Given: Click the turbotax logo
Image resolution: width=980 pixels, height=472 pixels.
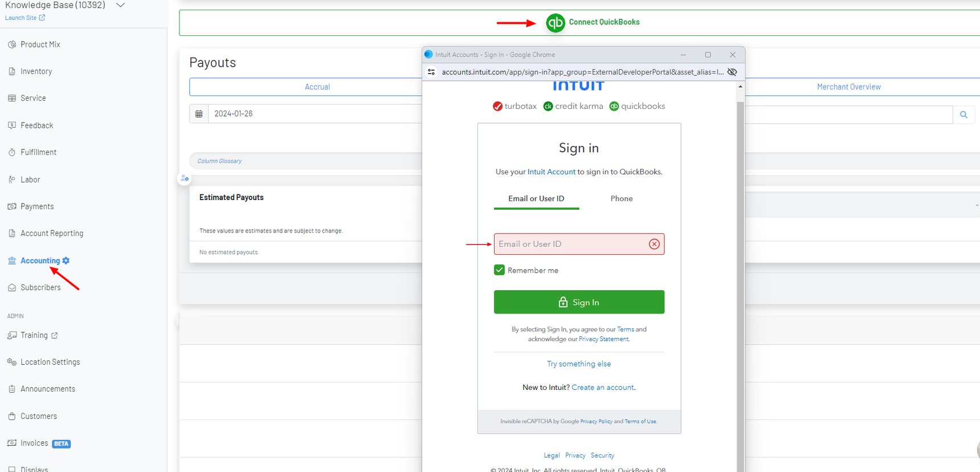Looking at the screenshot, I should point(514,106).
